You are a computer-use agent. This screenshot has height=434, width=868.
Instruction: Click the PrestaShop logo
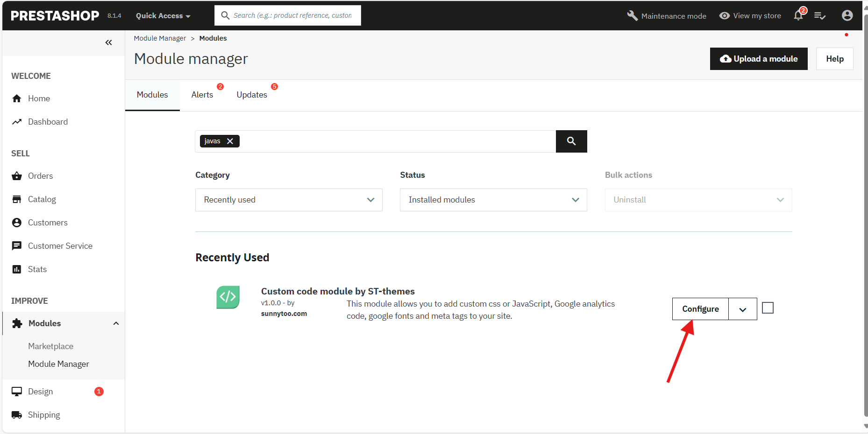click(55, 15)
